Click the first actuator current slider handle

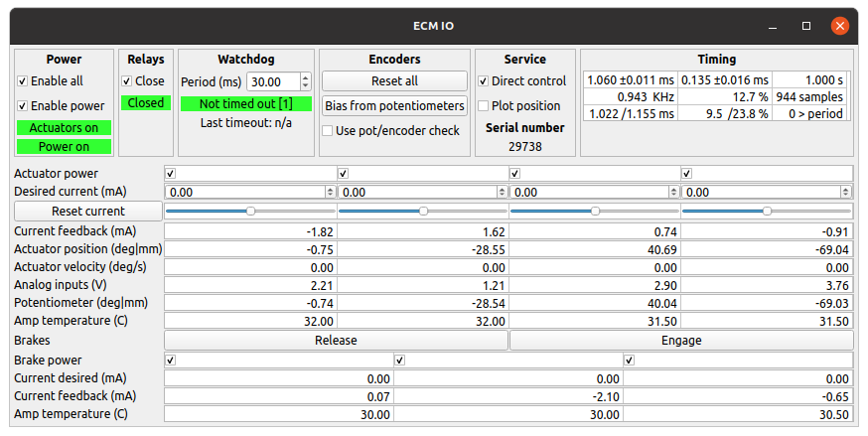click(x=251, y=211)
